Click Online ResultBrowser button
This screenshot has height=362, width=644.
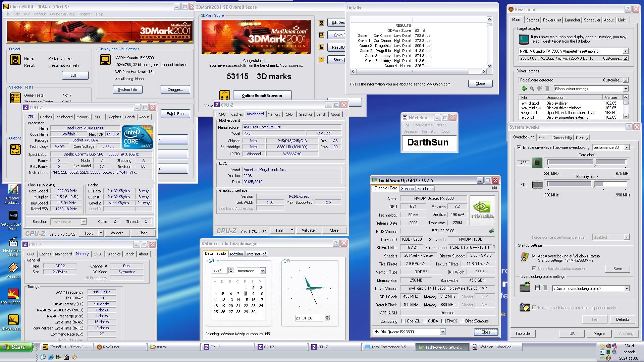tap(262, 96)
